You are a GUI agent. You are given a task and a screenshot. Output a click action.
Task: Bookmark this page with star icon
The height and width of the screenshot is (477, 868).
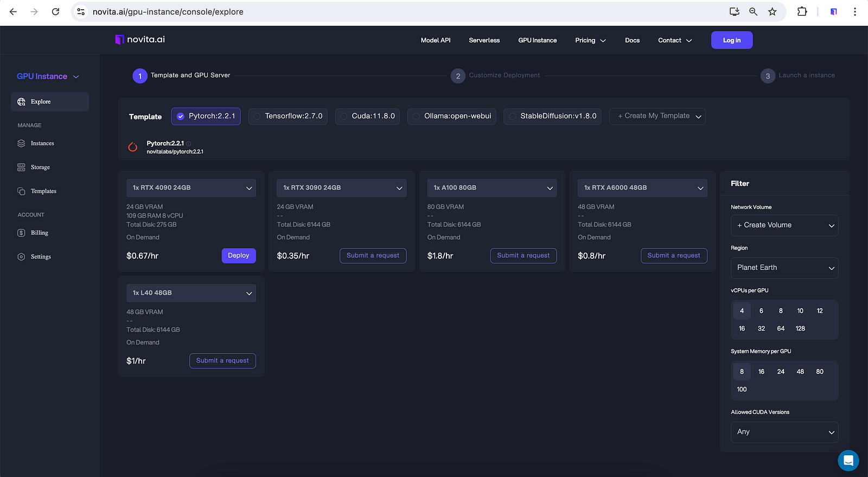(x=773, y=11)
